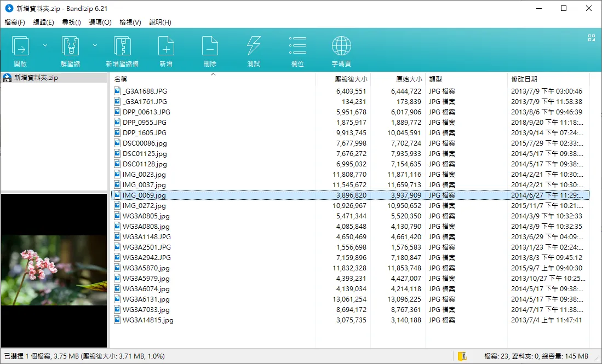
Task: Select the file DPP_00613.JPG
Action: [146, 112]
